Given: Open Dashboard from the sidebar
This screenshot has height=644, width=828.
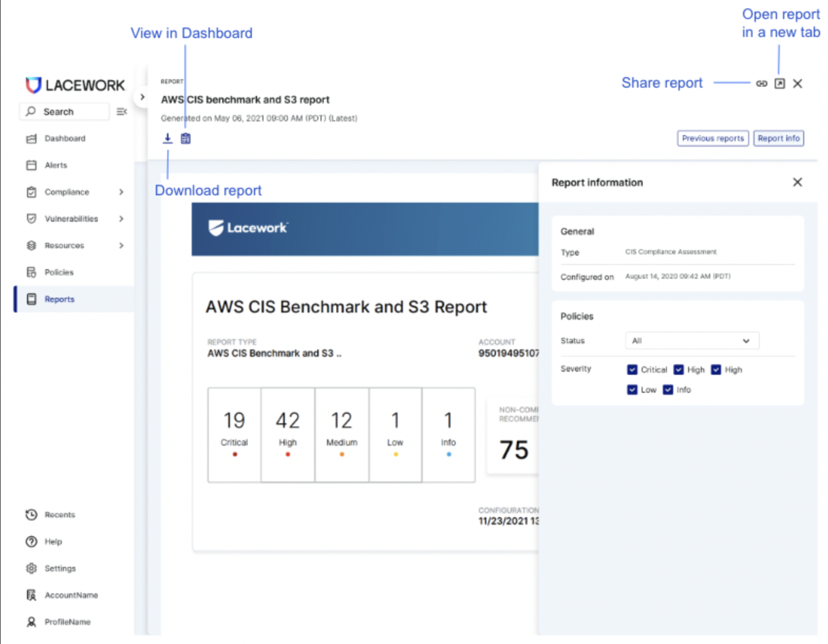Looking at the screenshot, I should tap(65, 138).
